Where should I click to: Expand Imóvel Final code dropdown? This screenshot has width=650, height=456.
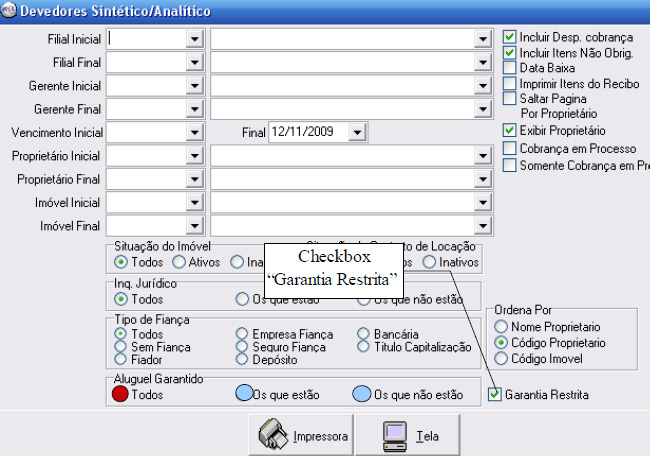pyautogui.click(x=193, y=225)
